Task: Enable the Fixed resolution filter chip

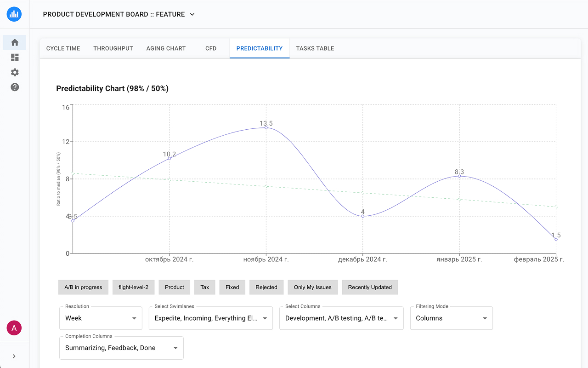Action: 232,287
